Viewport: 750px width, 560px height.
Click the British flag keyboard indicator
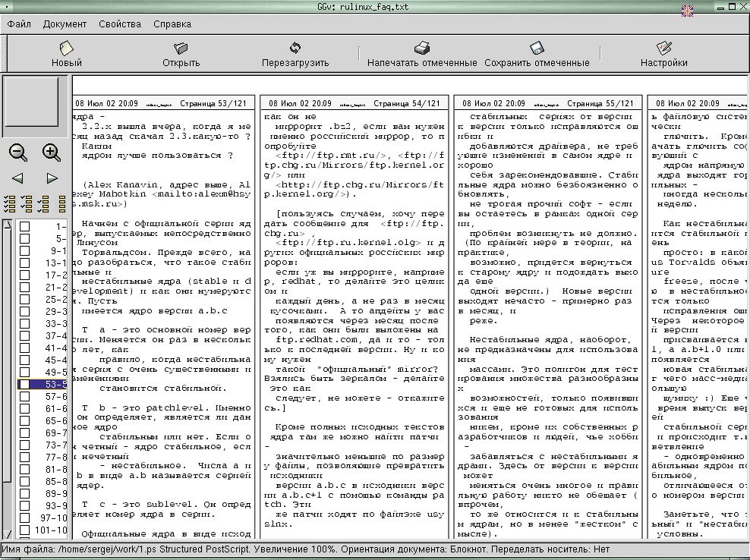[687, 11]
